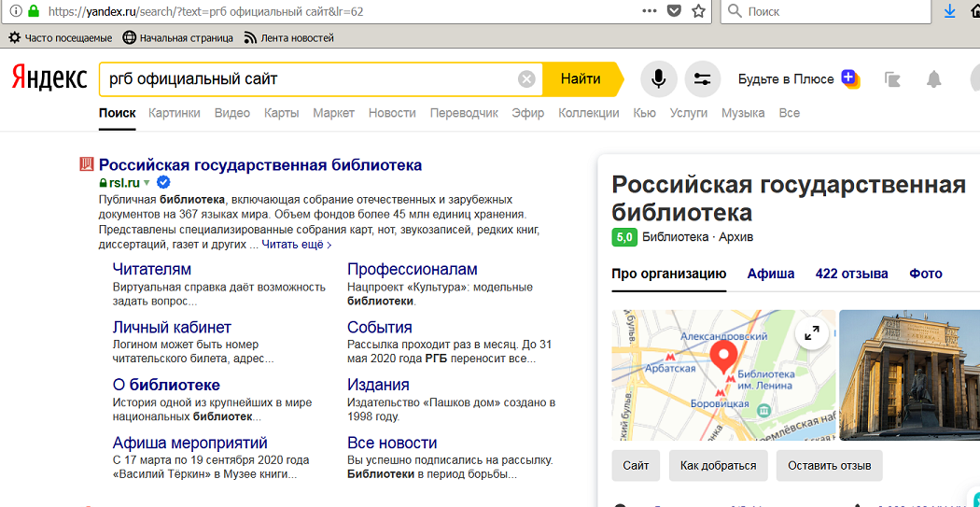This screenshot has width=980, height=507.
Task: Open the Все новости sitelink
Action: [392, 443]
